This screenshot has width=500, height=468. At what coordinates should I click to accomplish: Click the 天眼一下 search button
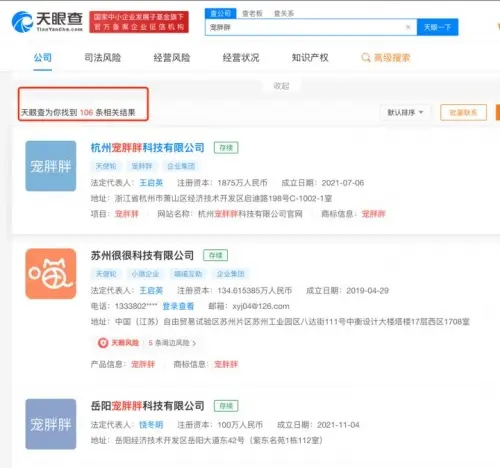pyautogui.click(x=437, y=27)
